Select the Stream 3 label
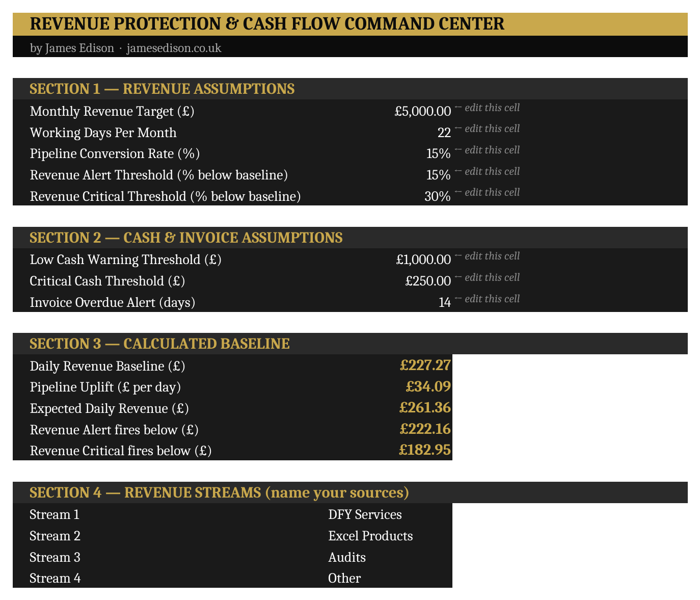 click(x=55, y=558)
